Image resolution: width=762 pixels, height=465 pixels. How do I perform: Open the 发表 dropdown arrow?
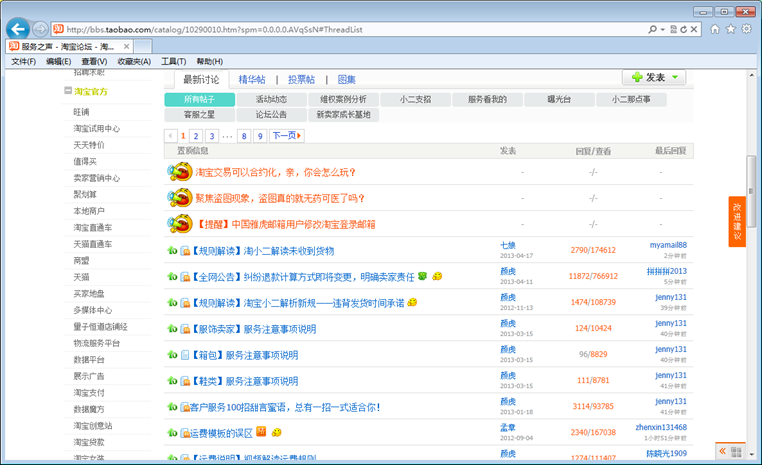point(675,77)
